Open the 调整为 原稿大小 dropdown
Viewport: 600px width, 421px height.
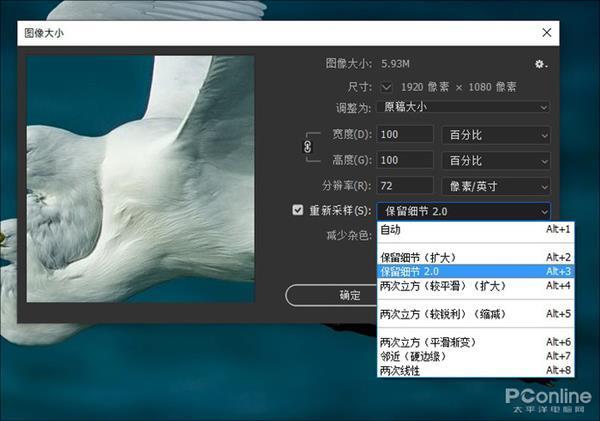click(x=463, y=107)
